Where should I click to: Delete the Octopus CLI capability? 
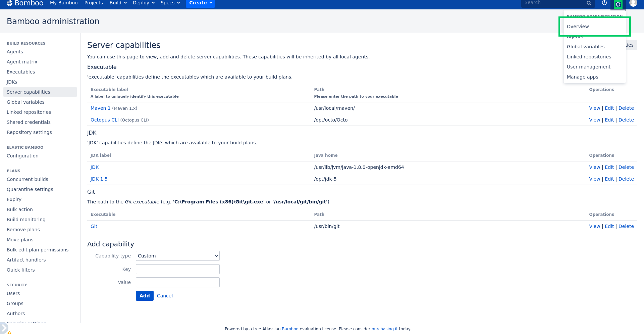click(626, 120)
